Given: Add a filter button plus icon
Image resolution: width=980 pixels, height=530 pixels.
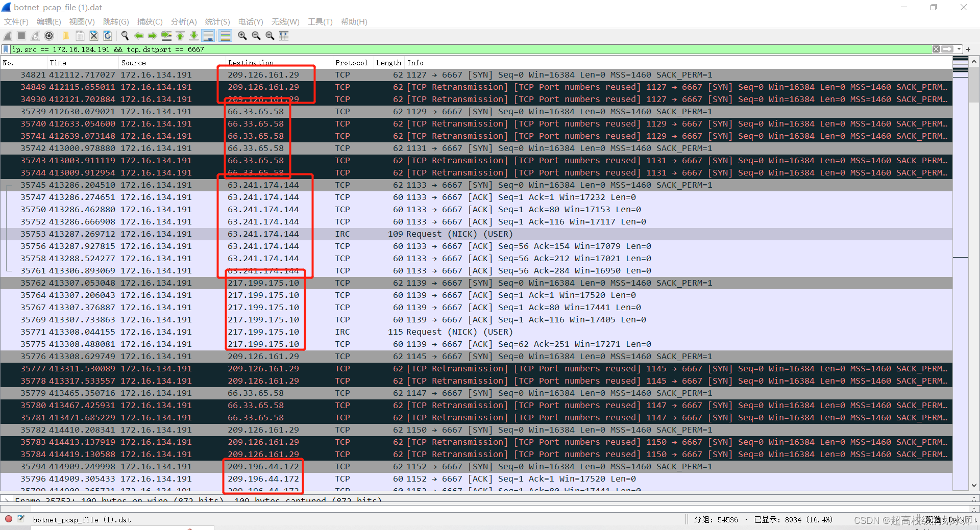Looking at the screenshot, I should (x=968, y=49).
